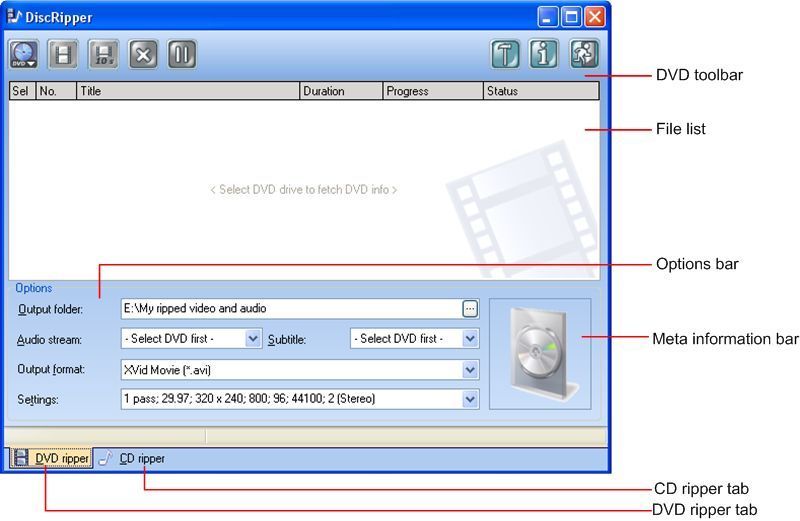Screen dimensions: 800x521
Task: Browse for output folder with ellipsis button
Action: 470,309
